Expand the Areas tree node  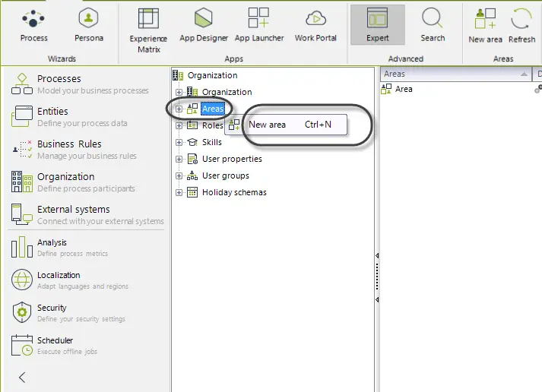(179, 109)
